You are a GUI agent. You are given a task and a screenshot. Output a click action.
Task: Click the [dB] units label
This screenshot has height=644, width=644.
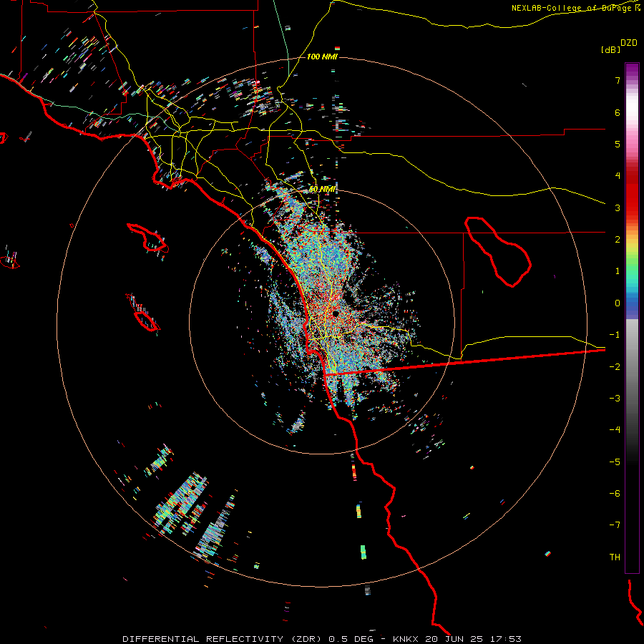[610, 49]
